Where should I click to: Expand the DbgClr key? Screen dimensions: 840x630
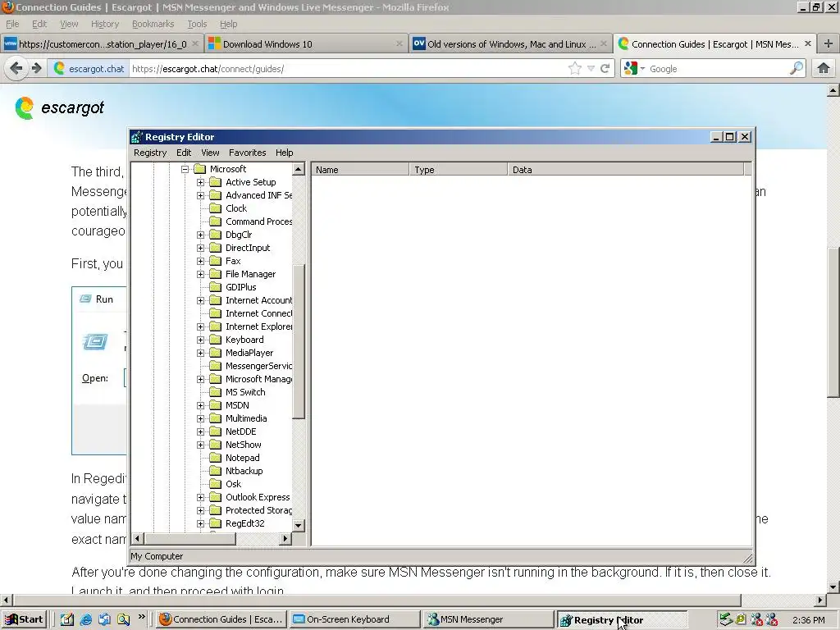pyautogui.click(x=200, y=235)
